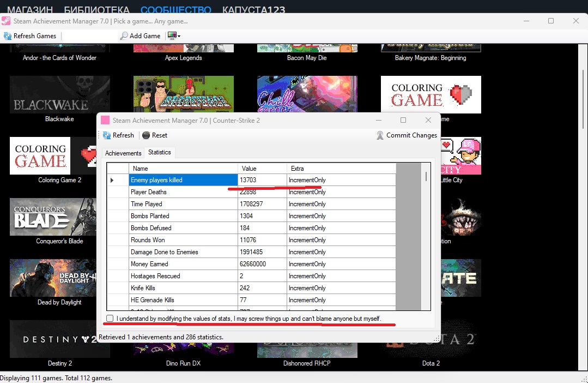588x383 pixels.
Task: Click the Add Game magnifier button
Action: (x=140, y=36)
